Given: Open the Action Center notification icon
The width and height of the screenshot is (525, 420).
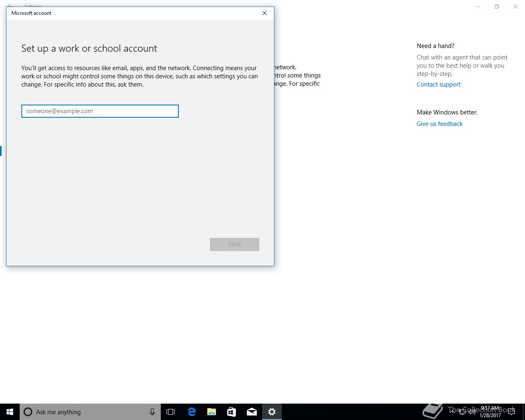Looking at the screenshot, I should tap(511, 412).
